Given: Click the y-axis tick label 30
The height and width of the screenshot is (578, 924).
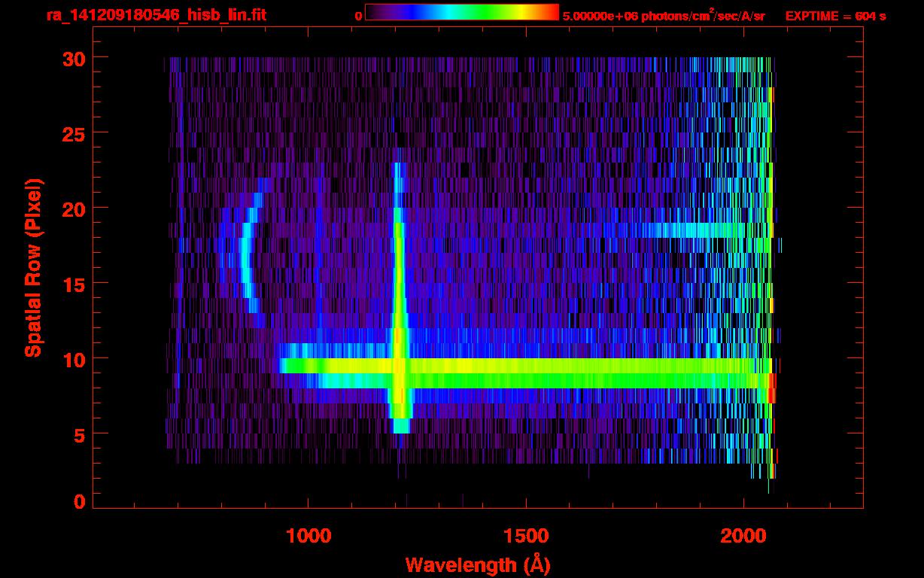Looking at the screenshot, I should tap(74, 58).
